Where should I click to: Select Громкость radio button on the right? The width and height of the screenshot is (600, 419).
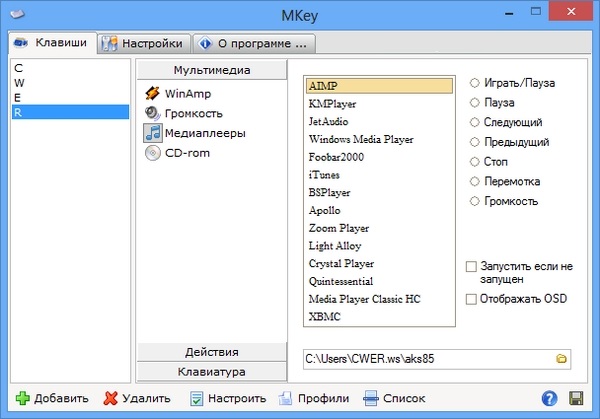(474, 201)
